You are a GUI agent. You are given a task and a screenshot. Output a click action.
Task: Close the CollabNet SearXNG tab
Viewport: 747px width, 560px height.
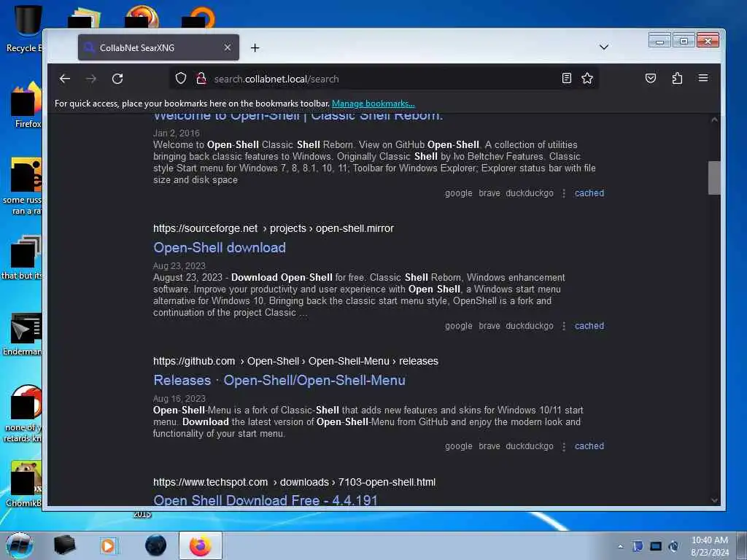pyautogui.click(x=228, y=47)
